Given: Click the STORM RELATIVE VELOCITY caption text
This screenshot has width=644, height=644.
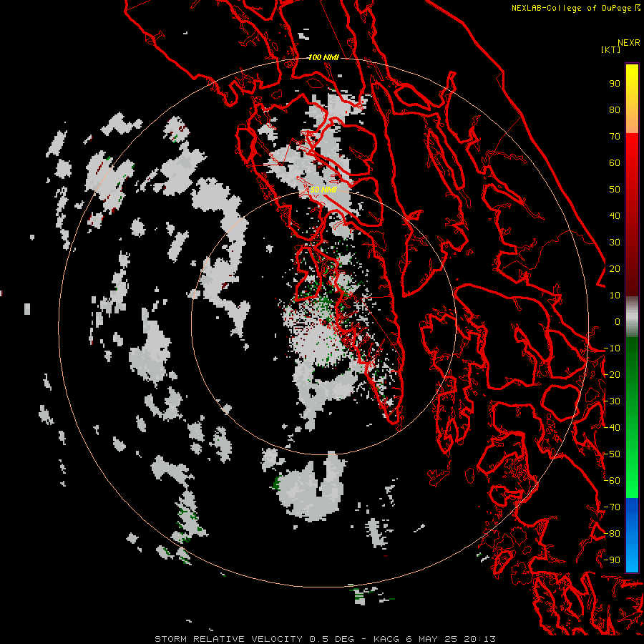Looking at the screenshot, I should click(x=228, y=639).
